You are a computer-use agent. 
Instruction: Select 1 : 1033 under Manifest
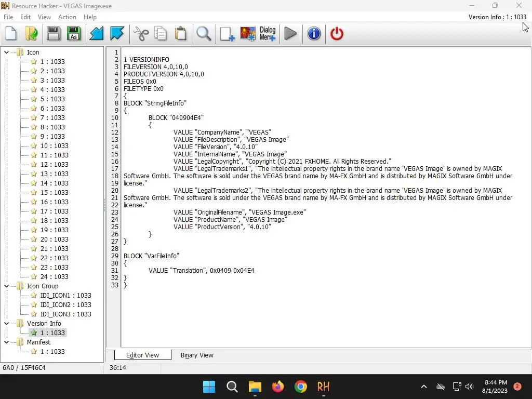point(52,352)
